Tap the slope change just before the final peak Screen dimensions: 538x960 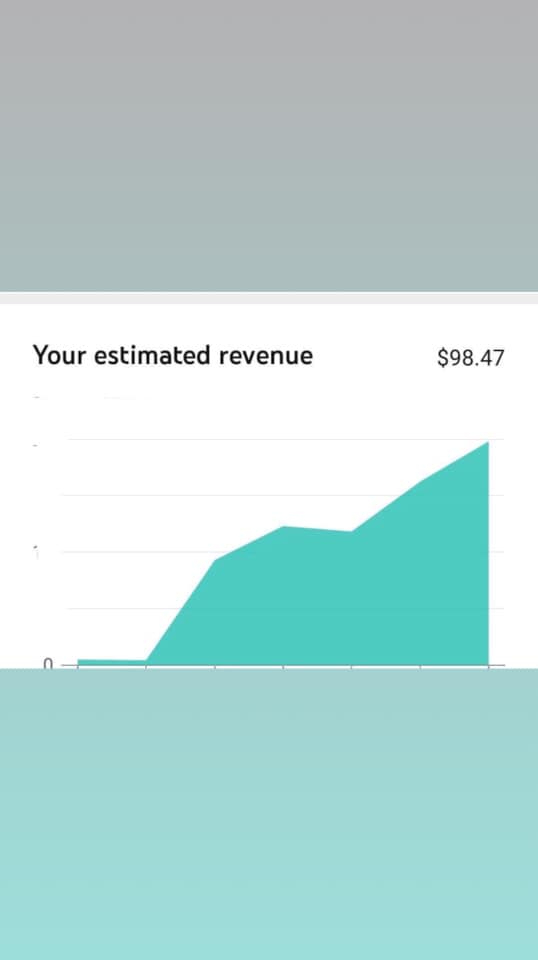click(420, 481)
